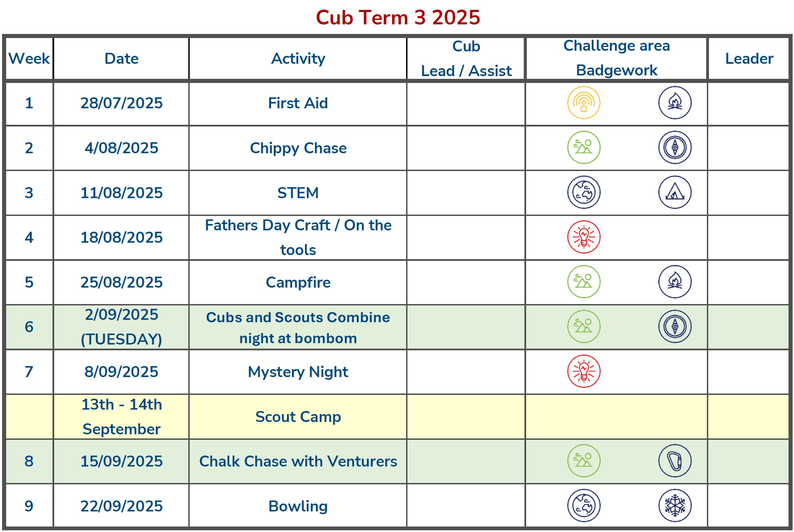
Task: Click the snowflake badge icon in Bowling row
Action: [674, 506]
